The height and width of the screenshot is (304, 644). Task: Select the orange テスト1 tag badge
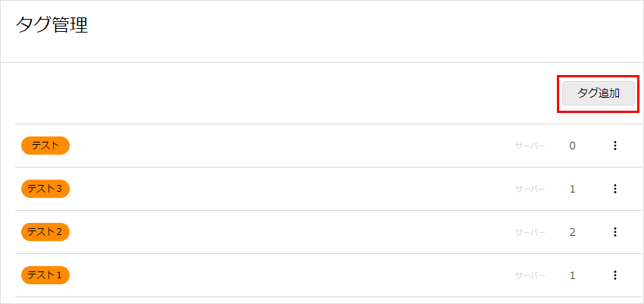[45, 275]
